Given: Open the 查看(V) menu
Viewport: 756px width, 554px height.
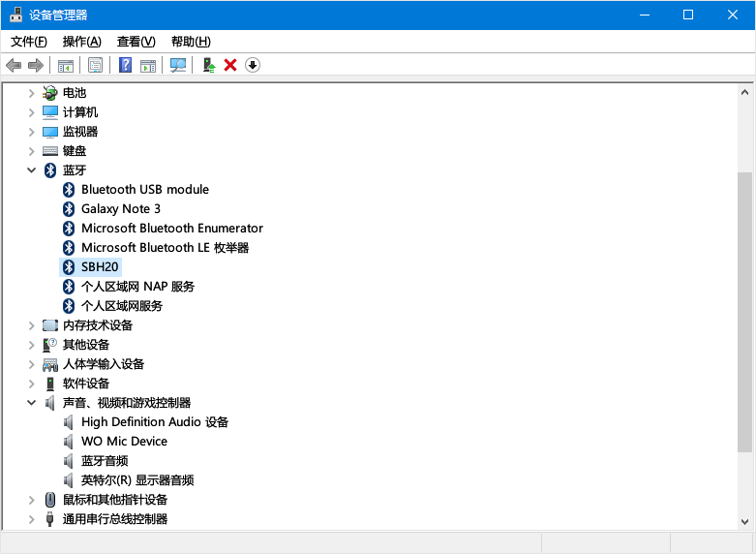Looking at the screenshot, I should pyautogui.click(x=136, y=42).
